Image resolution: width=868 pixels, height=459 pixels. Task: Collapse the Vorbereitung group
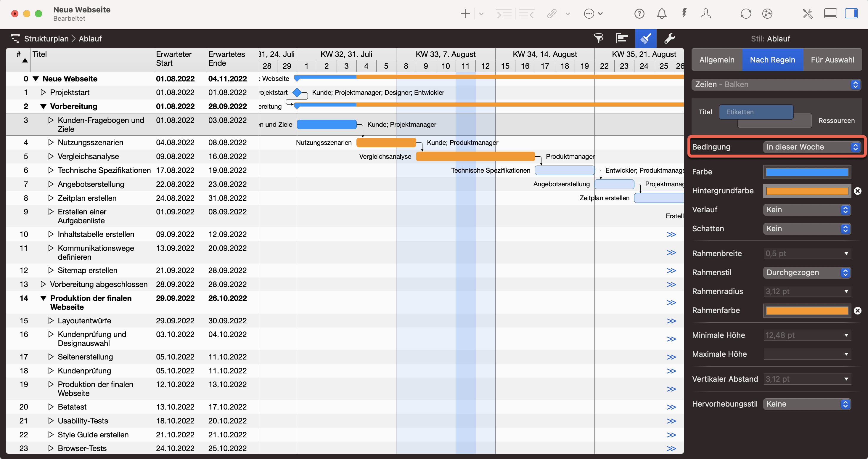pos(43,107)
